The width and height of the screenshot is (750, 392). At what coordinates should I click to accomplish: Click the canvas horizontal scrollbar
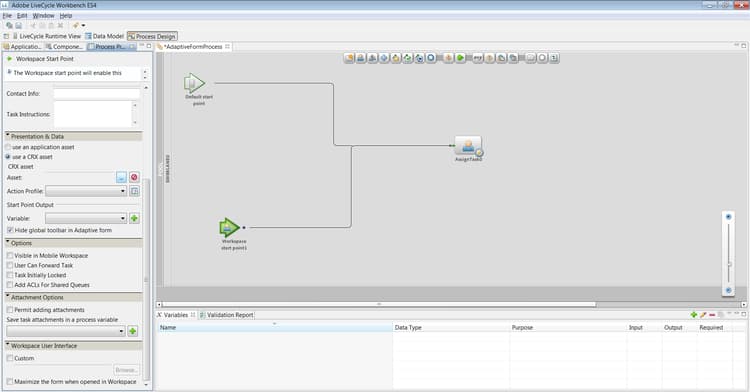tap(379, 304)
